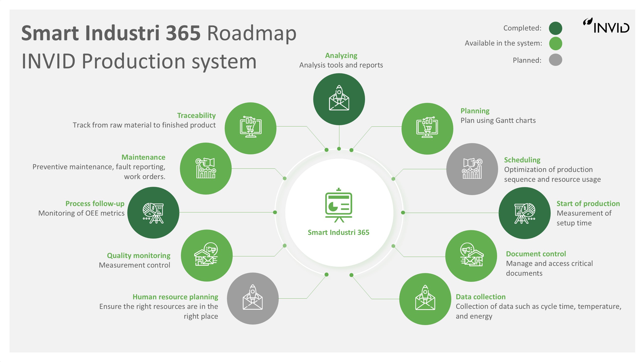Image resolution: width=644 pixels, height=362 pixels.
Task: Click the Analyzing rocket envelope circle icon
Action: tap(339, 99)
